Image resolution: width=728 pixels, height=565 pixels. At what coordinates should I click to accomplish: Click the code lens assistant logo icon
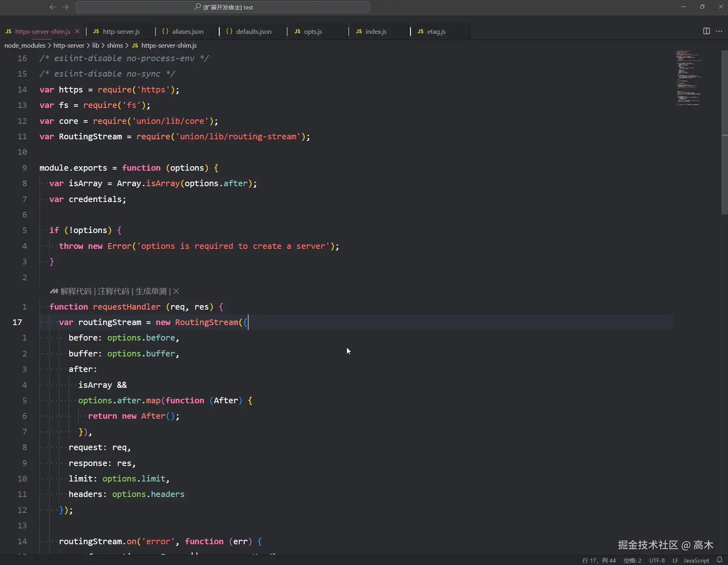54,291
